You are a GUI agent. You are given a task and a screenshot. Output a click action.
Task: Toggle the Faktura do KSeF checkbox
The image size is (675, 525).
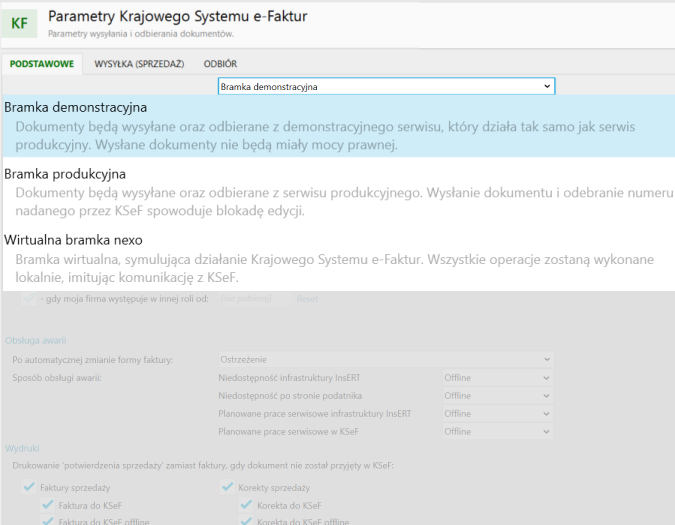click(x=48, y=506)
